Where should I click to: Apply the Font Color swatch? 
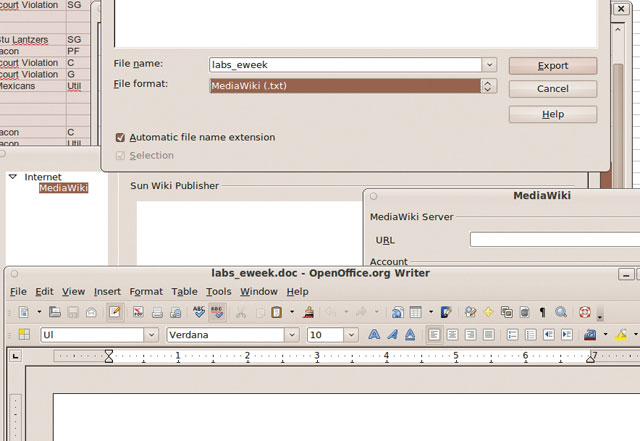pyautogui.click(x=590, y=335)
